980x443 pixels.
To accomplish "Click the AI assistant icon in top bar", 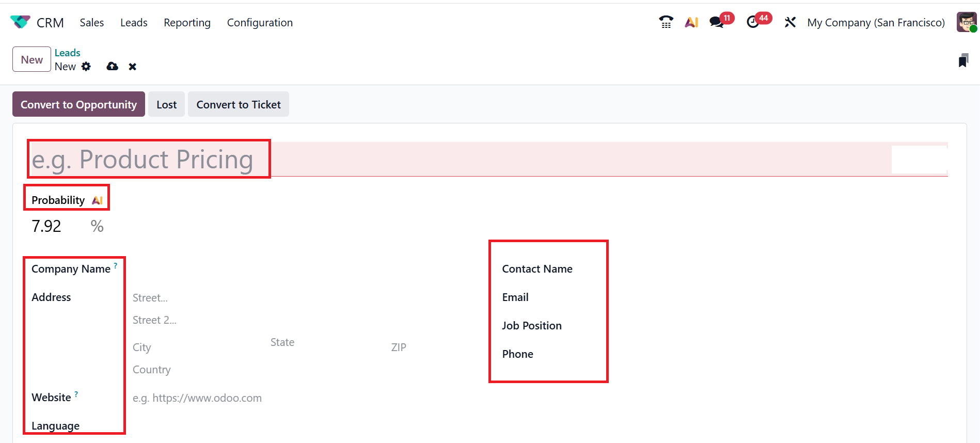I will coord(691,22).
